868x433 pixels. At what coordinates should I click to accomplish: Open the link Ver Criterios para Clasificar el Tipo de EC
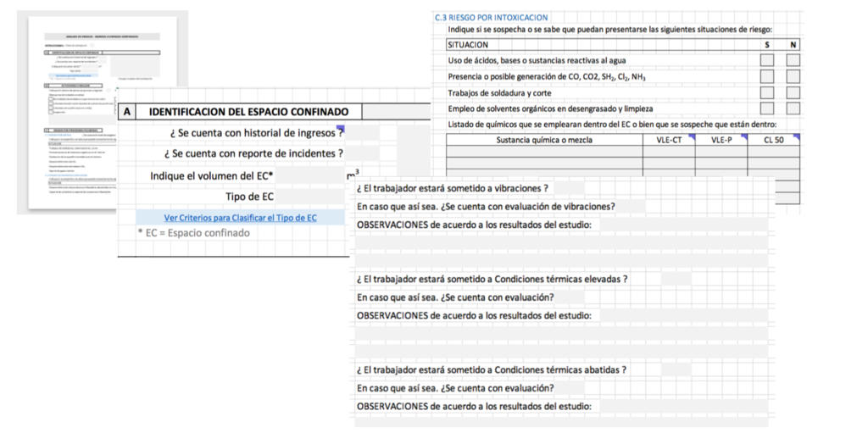point(240,218)
